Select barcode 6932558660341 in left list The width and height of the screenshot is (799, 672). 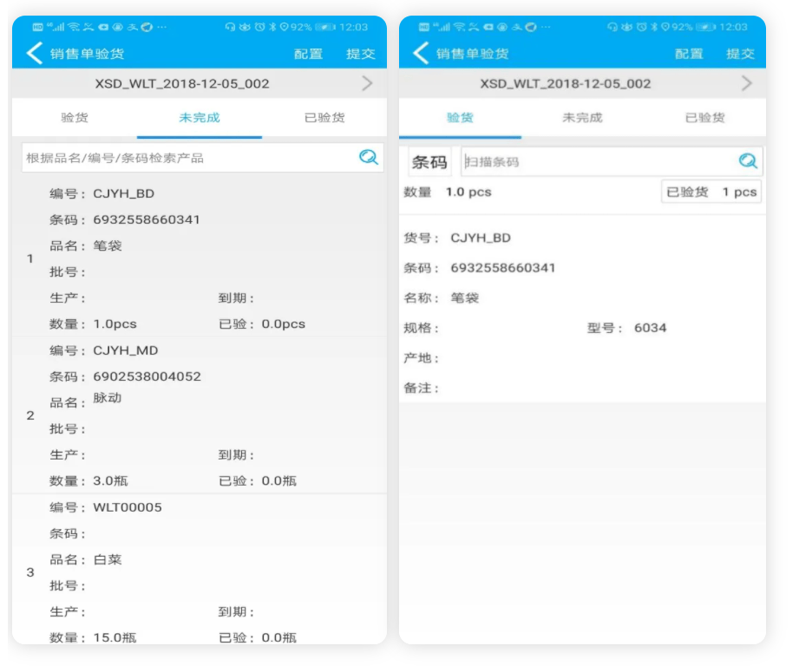[x=147, y=219]
